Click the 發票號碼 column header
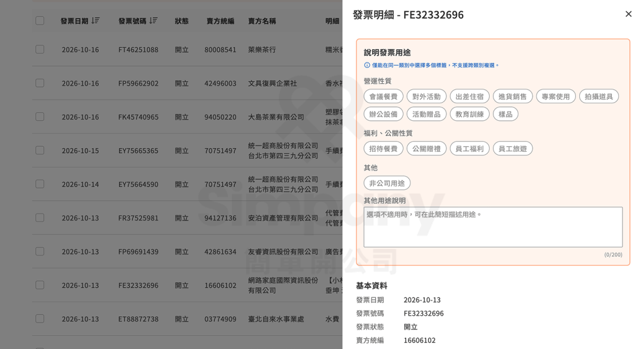This screenshot has height=349, width=644. tap(132, 21)
